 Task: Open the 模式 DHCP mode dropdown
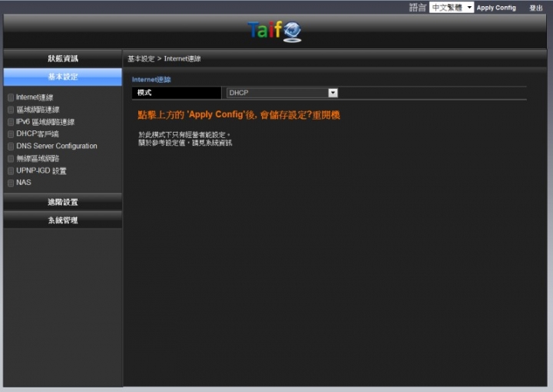(x=282, y=93)
